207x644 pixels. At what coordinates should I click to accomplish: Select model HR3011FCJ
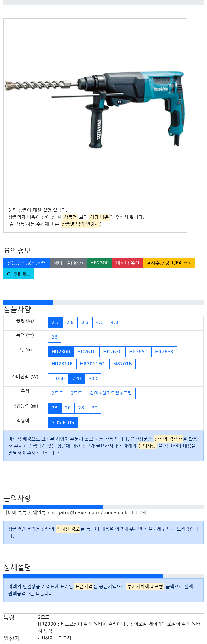[x=93, y=364]
